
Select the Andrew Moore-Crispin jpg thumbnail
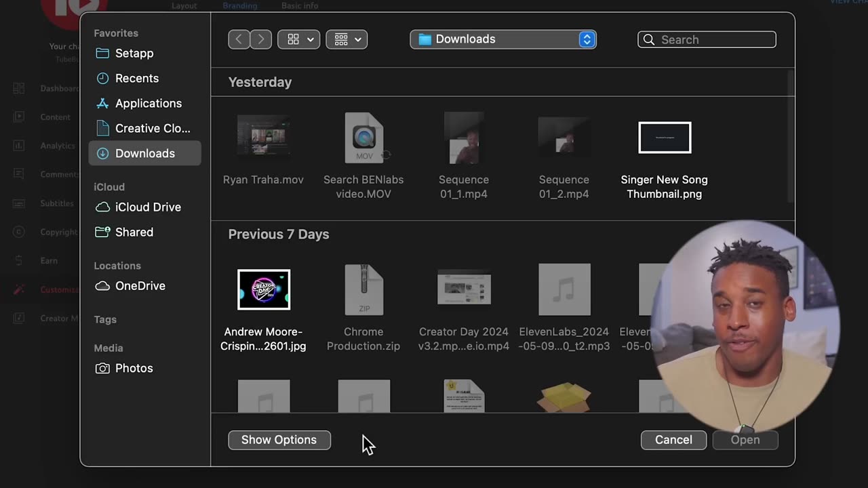click(264, 289)
